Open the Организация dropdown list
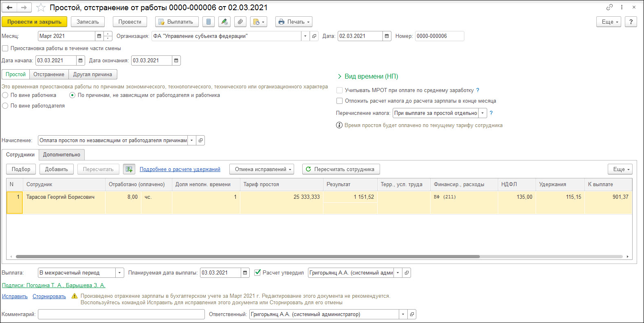Viewport: 644px width, 323px height. (305, 36)
